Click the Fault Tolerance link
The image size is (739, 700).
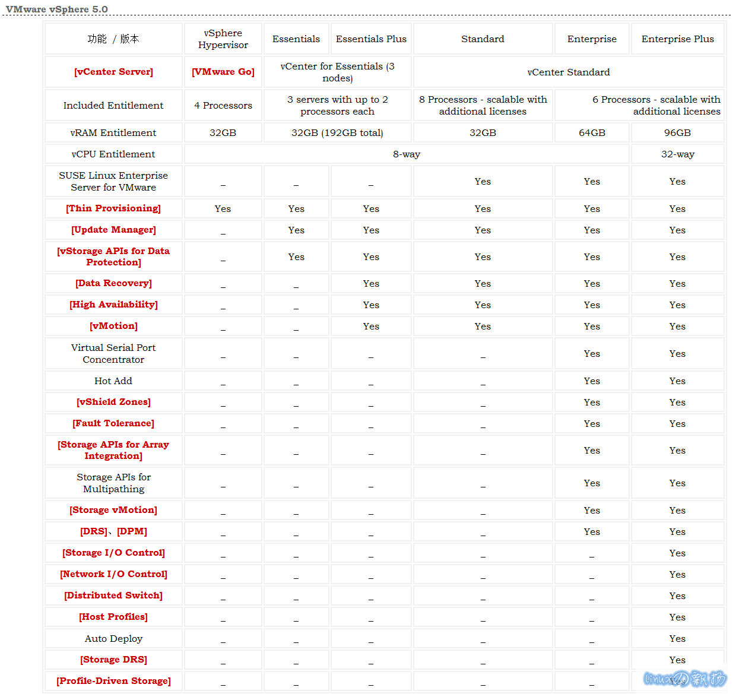tap(113, 423)
